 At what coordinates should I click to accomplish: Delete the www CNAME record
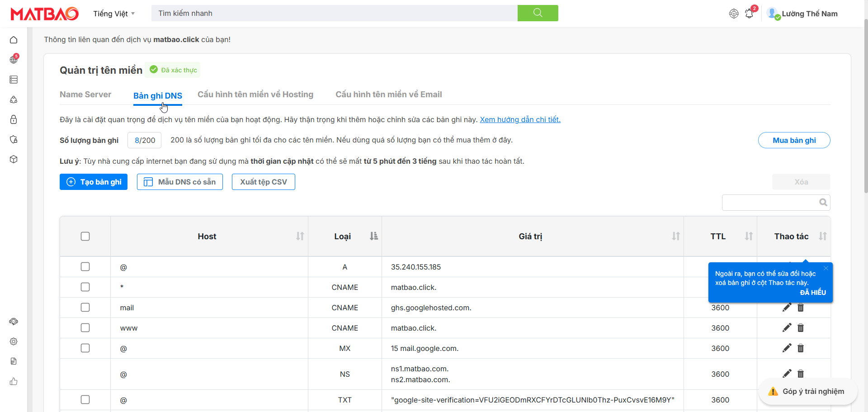pos(801,328)
